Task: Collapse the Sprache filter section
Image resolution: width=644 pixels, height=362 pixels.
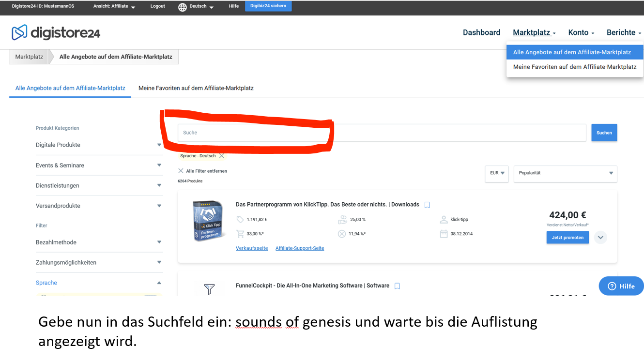Action: point(159,283)
